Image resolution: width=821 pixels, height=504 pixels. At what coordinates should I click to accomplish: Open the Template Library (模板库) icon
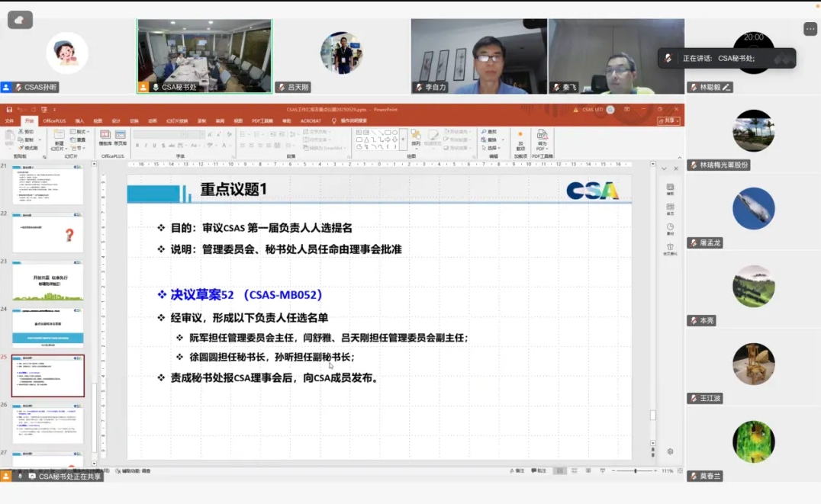(x=105, y=135)
